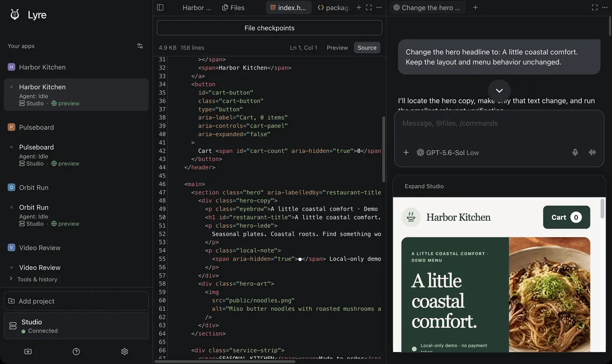Image resolution: width=612 pixels, height=364 pixels.
Task: Click the scroll-down chevron button in the chat
Action: point(499,91)
